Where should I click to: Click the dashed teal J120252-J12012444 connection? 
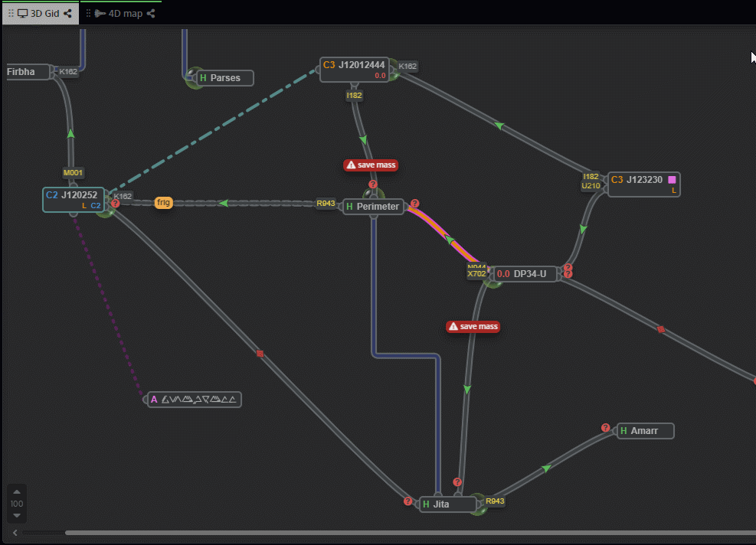[x=212, y=130]
